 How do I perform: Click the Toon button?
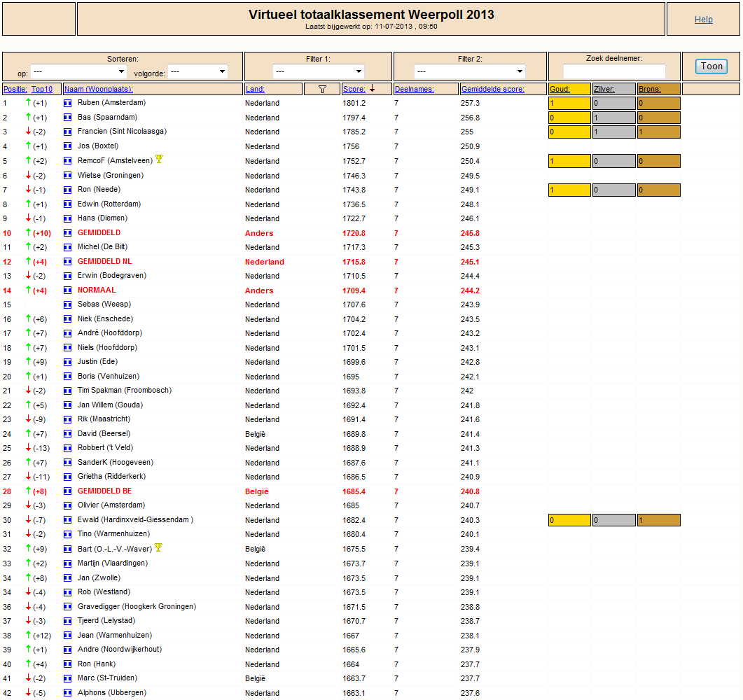pyautogui.click(x=711, y=66)
